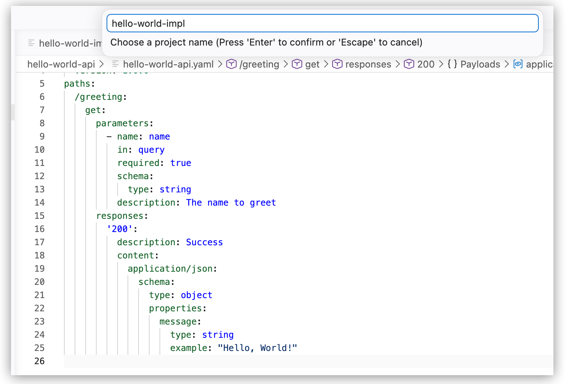Click the get breadcrumb item
Viewport: 588px width, 384px height.
tap(312, 64)
